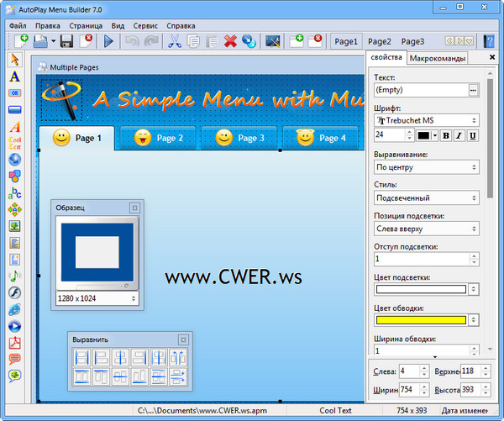Switch to the Page2 tab
This screenshot has height=421, width=504.
(380, 41)
